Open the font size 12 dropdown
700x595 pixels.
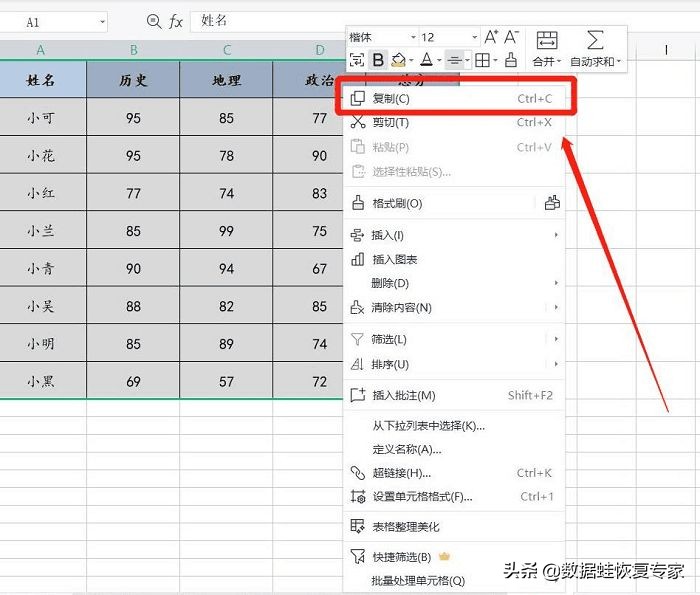pos(475,37)
